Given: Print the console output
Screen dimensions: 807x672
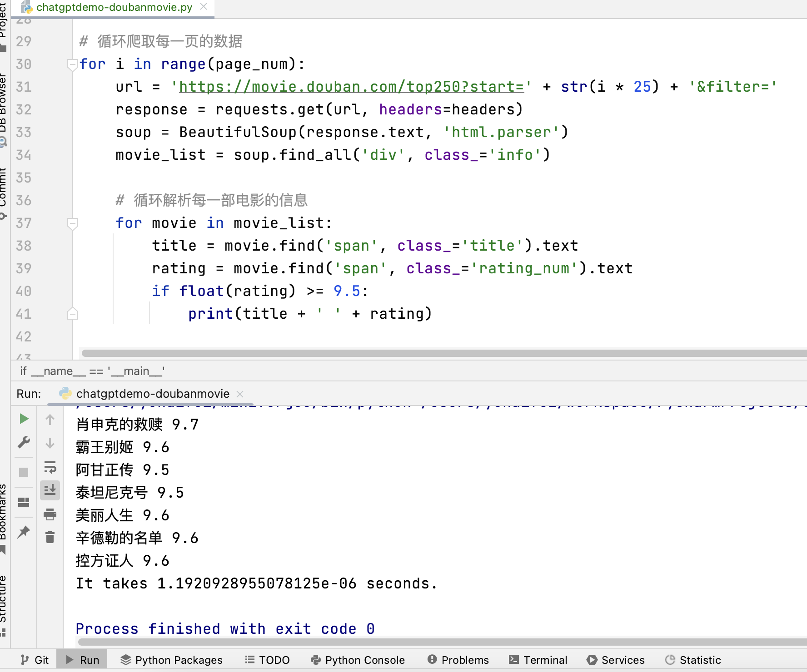Looking at the screenshot, I should (x=50, y=514).
